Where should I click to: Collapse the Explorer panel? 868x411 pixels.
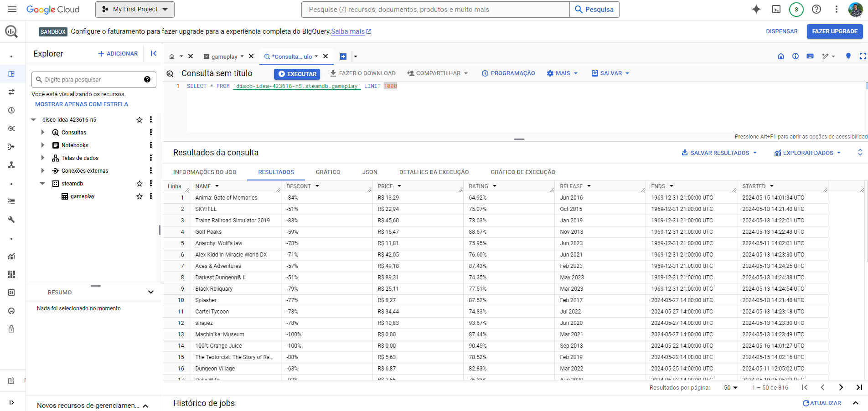[x=154, y=53]
